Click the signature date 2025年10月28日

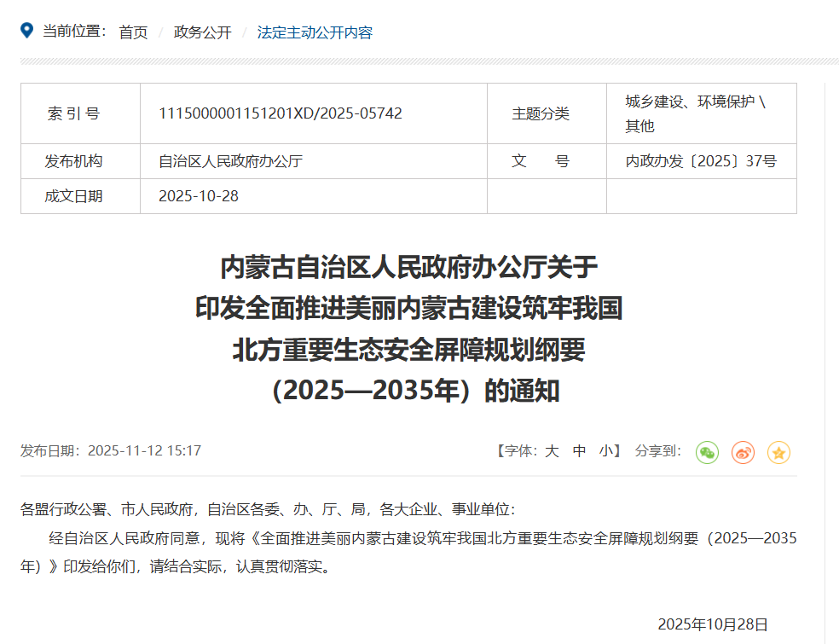pyautogui.click(x=713, y=624)
